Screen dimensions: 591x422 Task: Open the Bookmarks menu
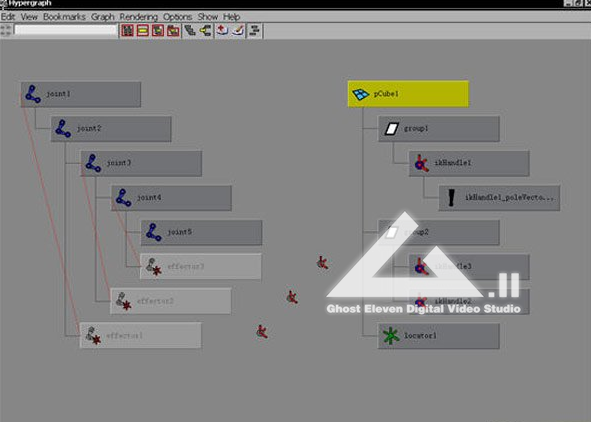pos(64,17)
